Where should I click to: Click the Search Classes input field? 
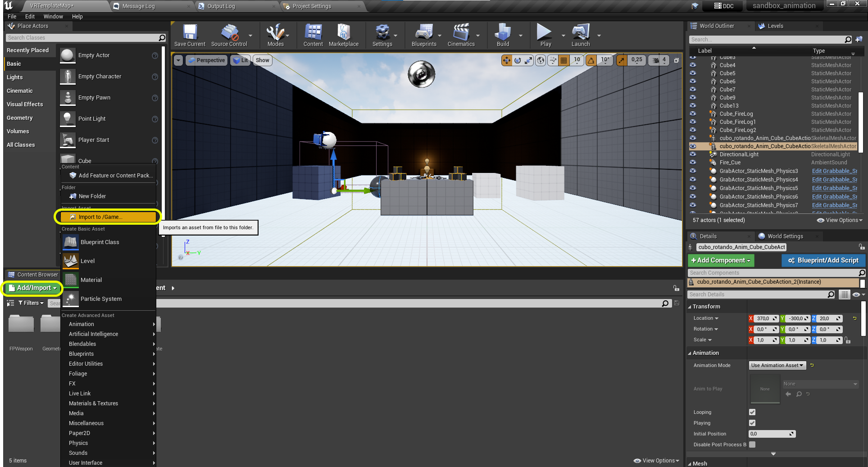coord(82,38)
